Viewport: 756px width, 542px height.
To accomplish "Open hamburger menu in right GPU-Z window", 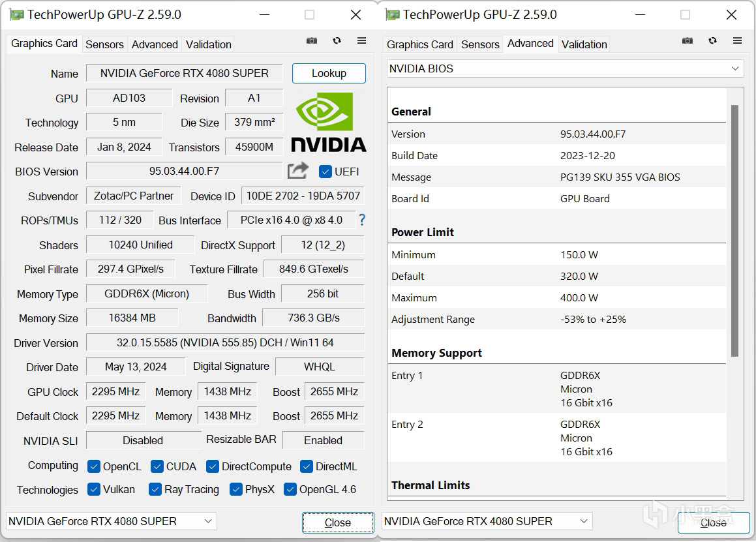I will click(x=737, y=40).
